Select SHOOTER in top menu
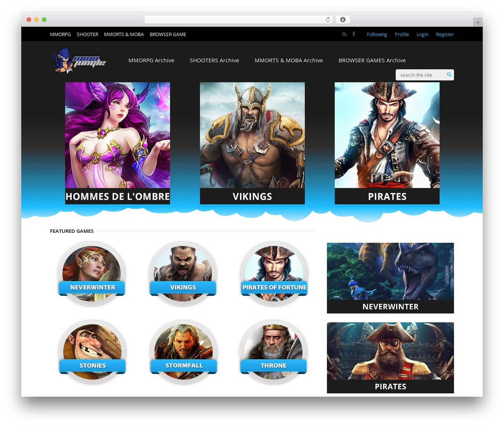 pyautogui.click(x=87, y=34)
